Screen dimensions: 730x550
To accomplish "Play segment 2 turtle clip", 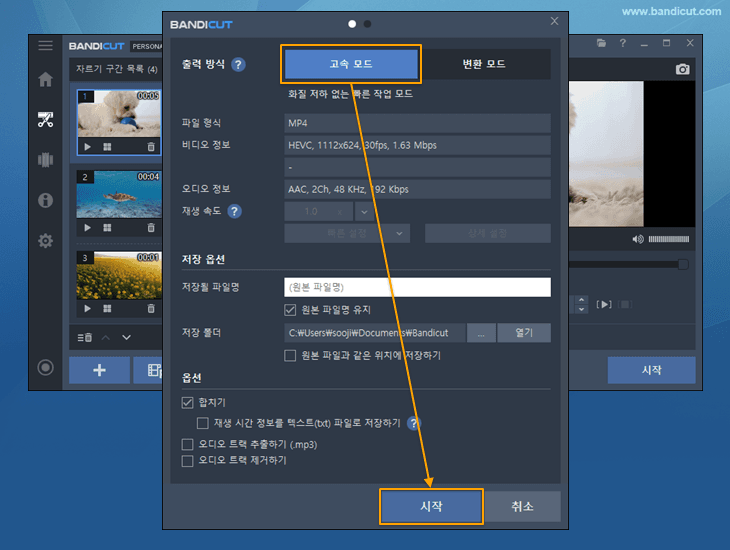I will point(88,228).
